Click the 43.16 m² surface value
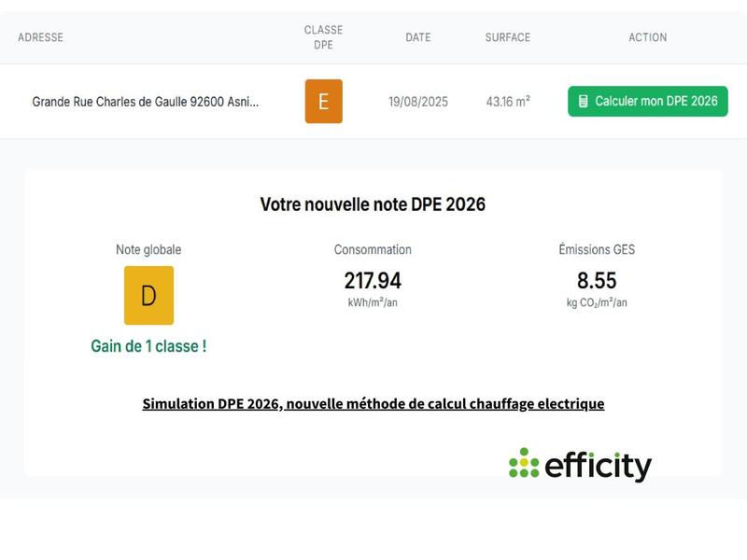Screen dimensions: 747x560 click(508, 101)
